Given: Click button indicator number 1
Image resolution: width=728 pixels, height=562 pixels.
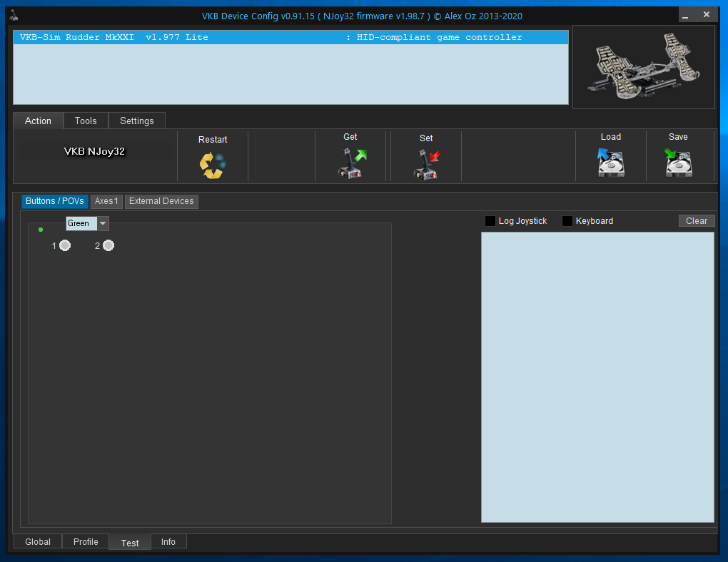Looking at the screenshot, I should tap(65, 245).
